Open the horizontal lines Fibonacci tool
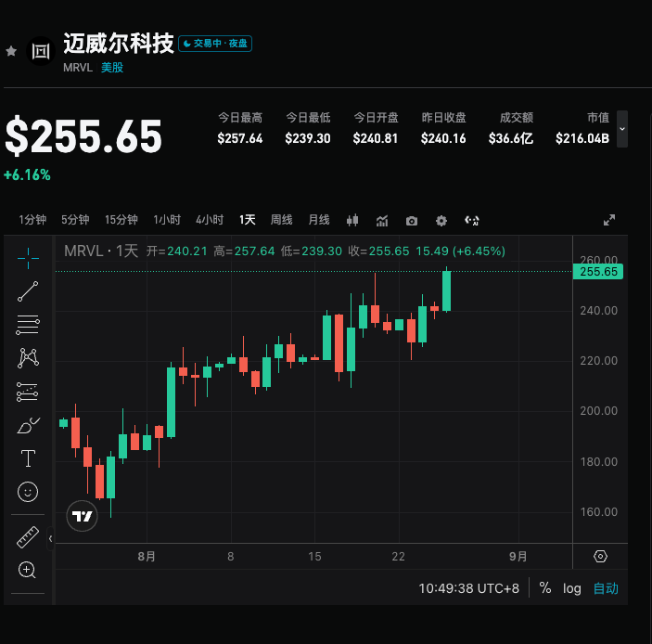The height and width of the screenshot is (644, 652). 28,325
